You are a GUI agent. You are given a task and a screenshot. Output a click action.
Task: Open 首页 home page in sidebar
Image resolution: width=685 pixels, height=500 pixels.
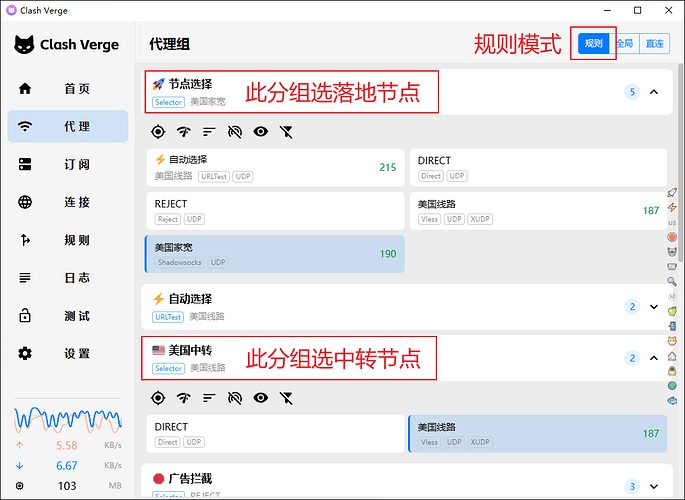(68, 89)
